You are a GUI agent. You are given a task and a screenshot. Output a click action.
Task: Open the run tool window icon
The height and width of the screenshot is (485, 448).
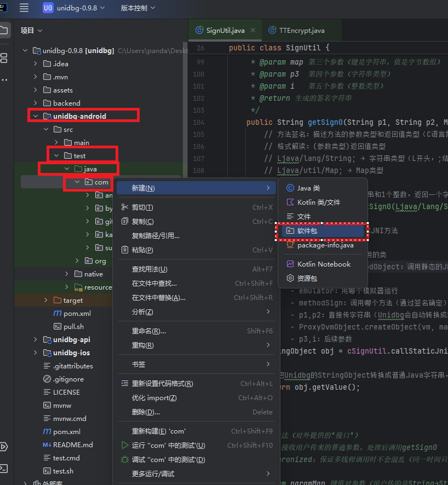tap(4, 446)
